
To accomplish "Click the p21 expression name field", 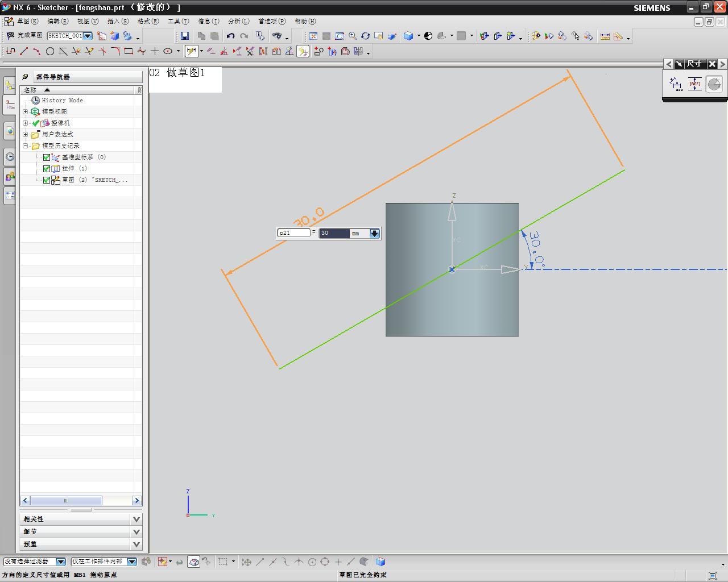I will coord(293,232).
